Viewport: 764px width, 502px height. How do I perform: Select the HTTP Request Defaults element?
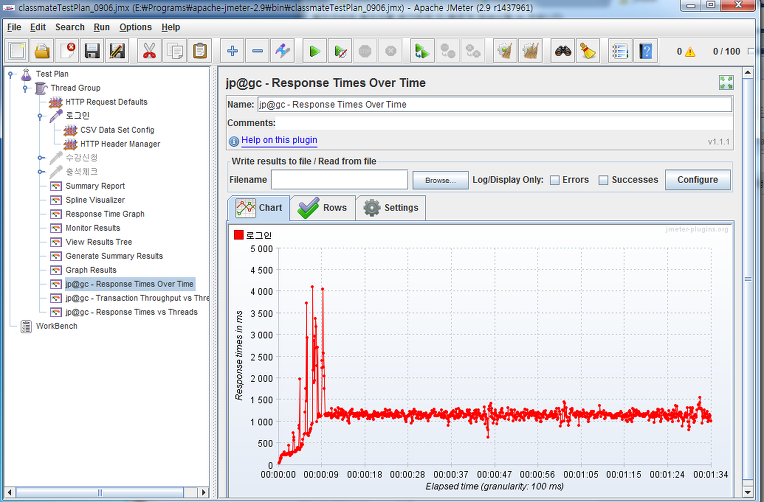point(106,102)
